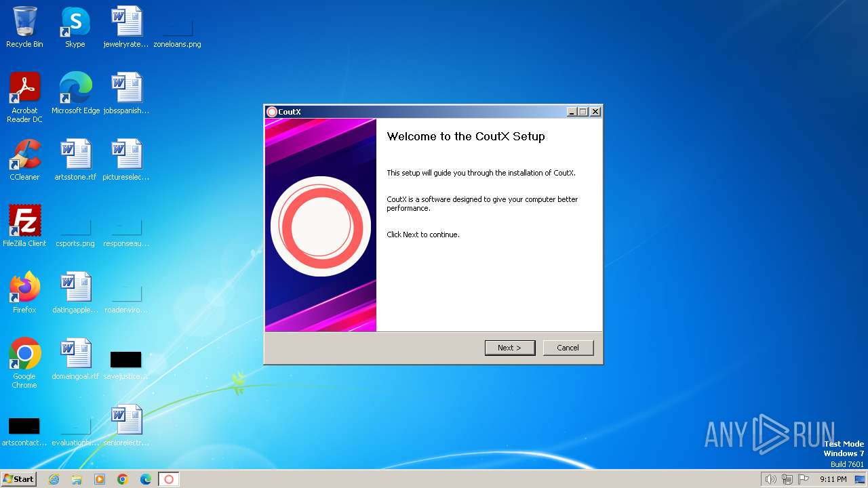
Task: Select FileZilla Client shortcut
Action: coord(24,226)
